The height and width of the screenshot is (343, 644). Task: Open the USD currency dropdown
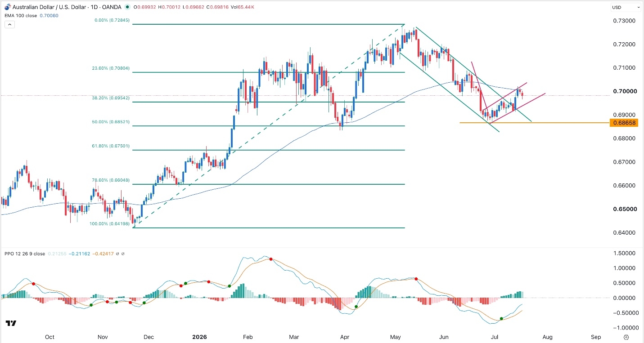click(x=625, y=7)
